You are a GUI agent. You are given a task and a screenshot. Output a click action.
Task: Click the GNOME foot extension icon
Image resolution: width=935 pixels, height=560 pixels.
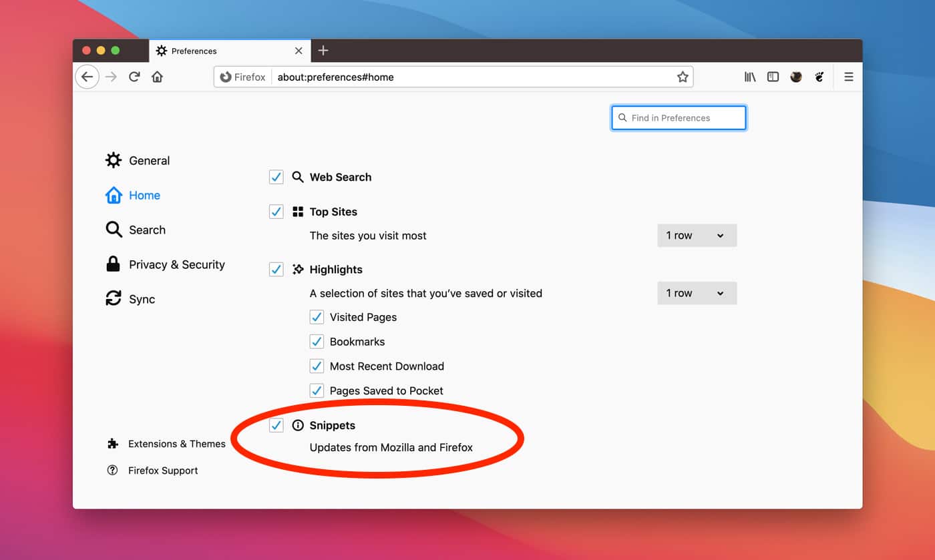click(x=819, y=77)
